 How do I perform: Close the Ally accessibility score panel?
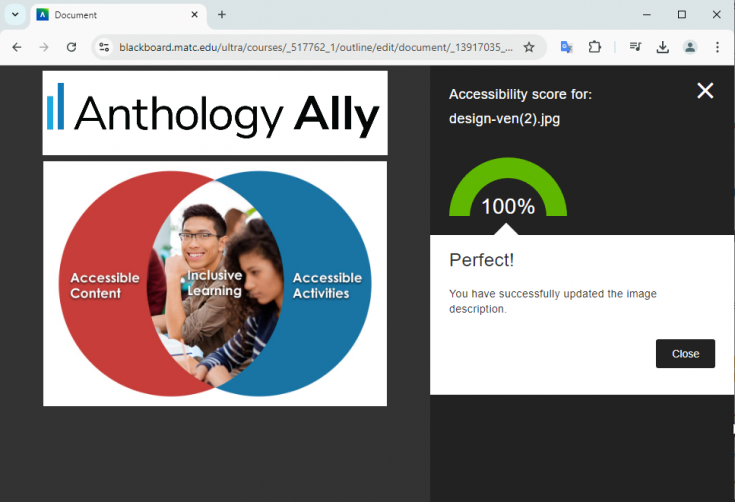[x=705, y=90]
